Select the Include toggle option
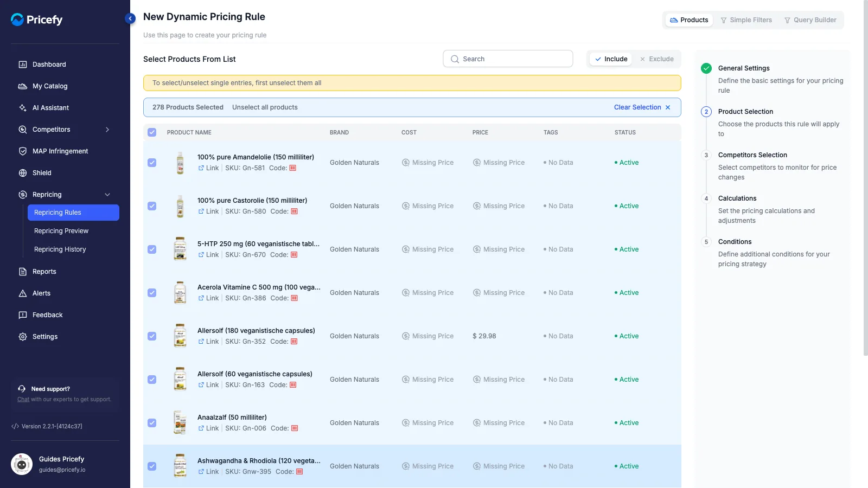The height and width of the screenshot is (488, 868). coord(611,59)
